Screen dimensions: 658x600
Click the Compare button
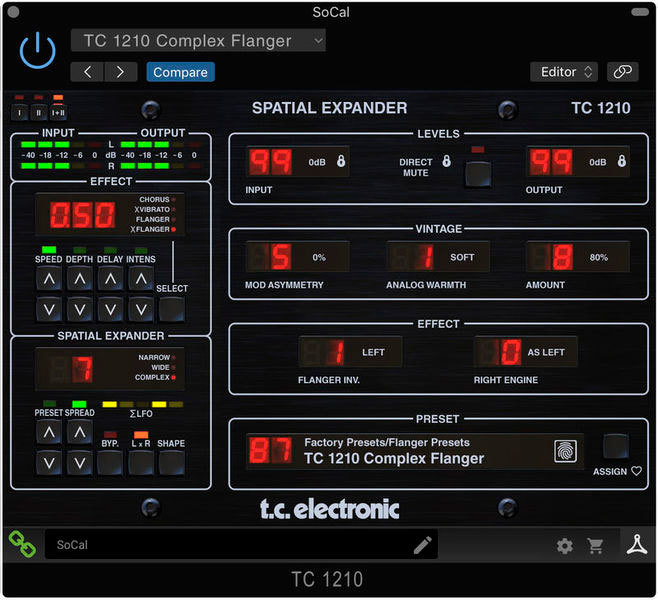(180, 72)
